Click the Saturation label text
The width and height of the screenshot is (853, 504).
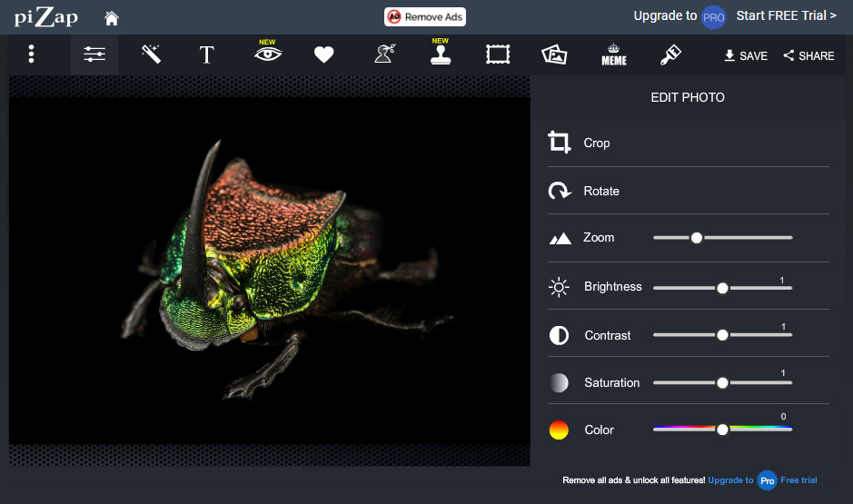(612, 382)
